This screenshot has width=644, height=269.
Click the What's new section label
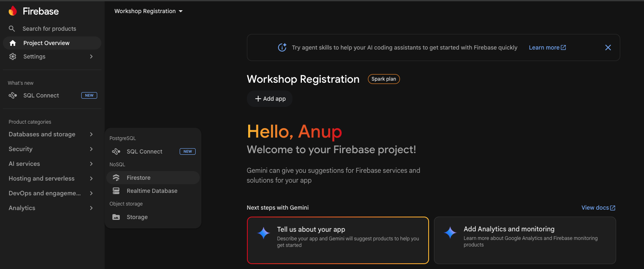pos(21,83)
